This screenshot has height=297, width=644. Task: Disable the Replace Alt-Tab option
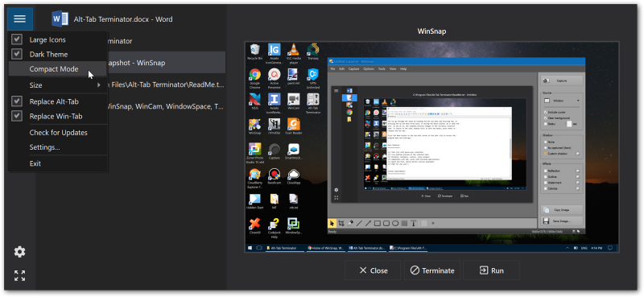[x=16, y=101]
